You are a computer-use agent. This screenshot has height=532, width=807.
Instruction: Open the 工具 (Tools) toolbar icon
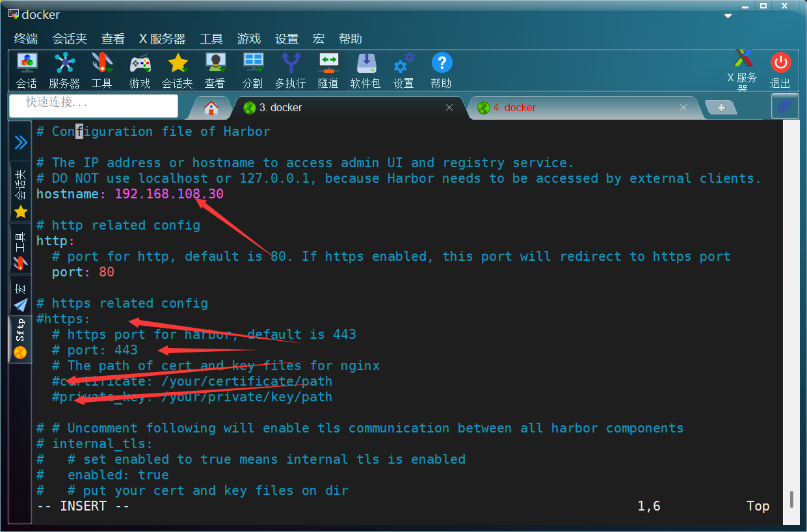(102, 71)
